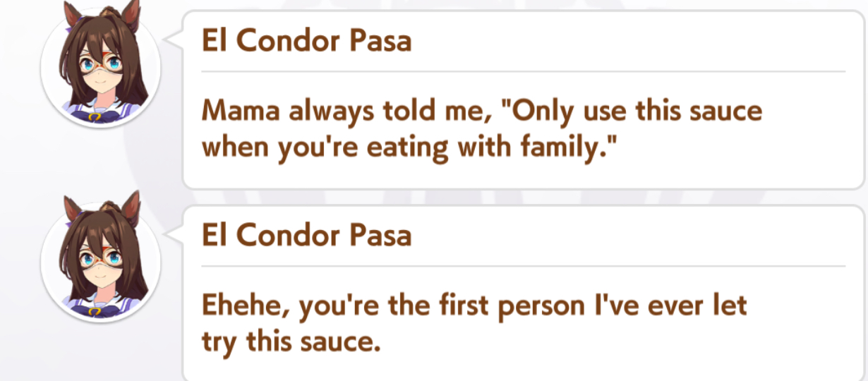This screenshot has height=381, width=868.
Task: Select the top "El Condor Pasa" name label
Action: point(306,42)
